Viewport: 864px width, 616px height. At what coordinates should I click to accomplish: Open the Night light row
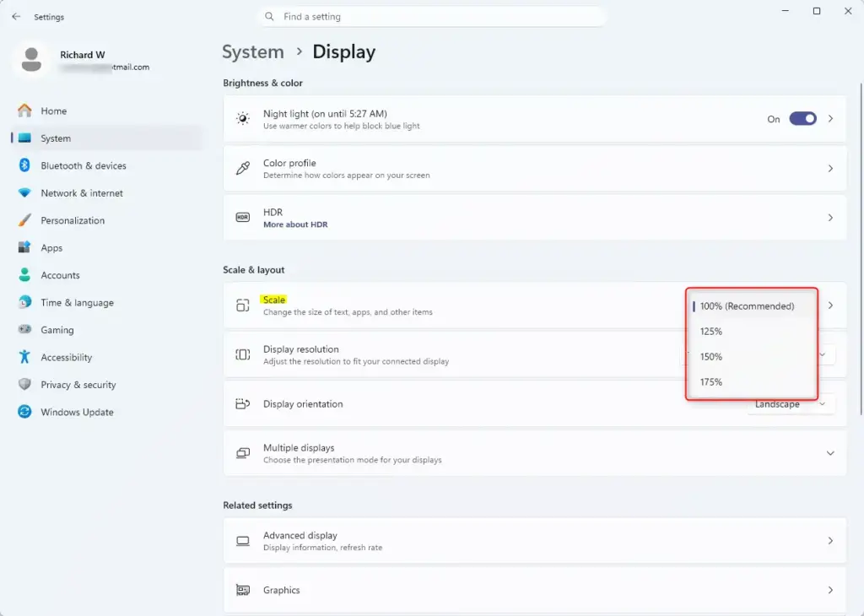tap(534, 118)
